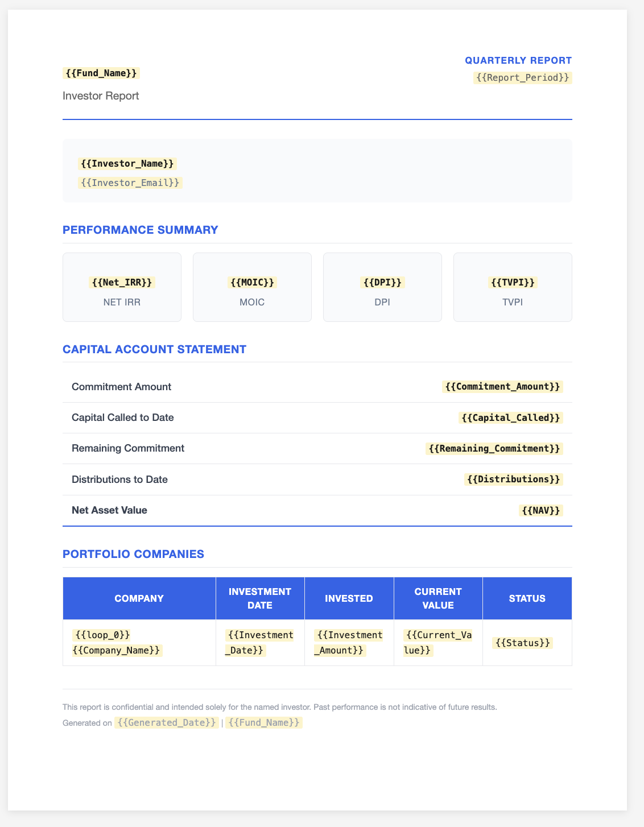Viewport: 644px width, 827px height.
Task: Select the {{Status}} cell placeholder
Action: coord(522,643)
